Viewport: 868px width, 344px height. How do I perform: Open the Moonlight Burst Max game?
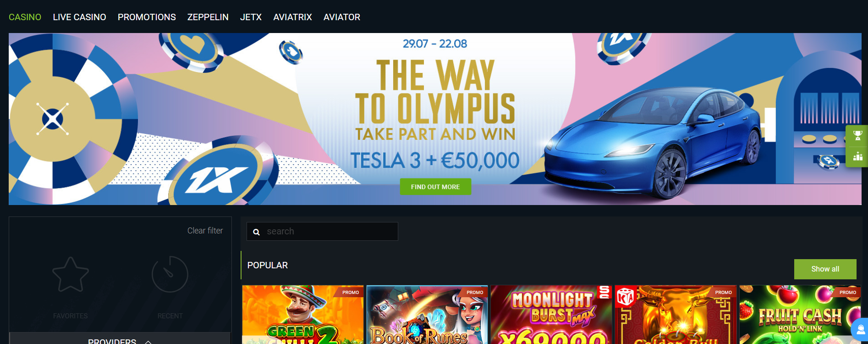[551, 315]
